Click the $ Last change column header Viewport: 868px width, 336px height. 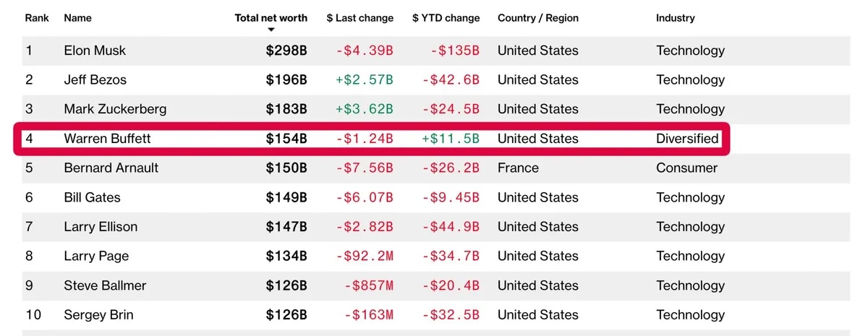(360, 17)
